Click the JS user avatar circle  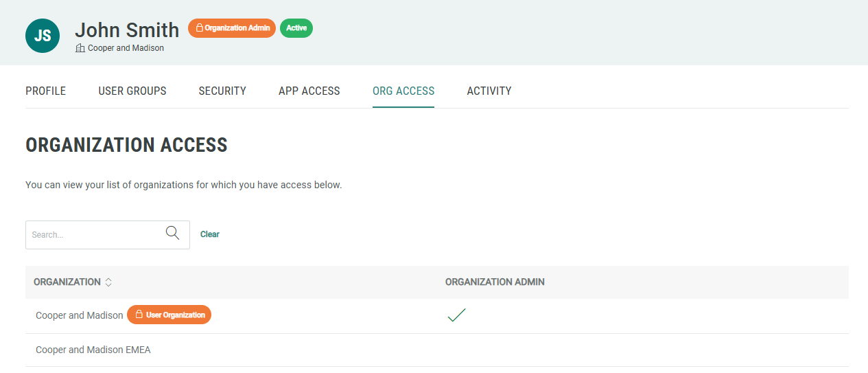click(43, 36)
